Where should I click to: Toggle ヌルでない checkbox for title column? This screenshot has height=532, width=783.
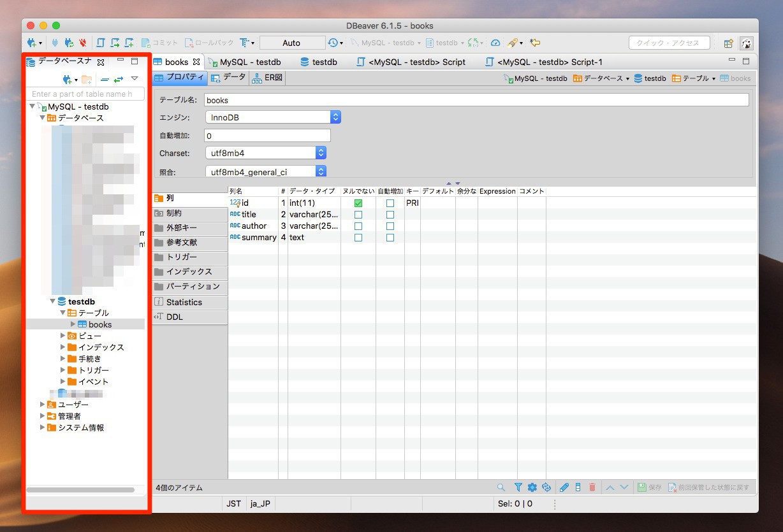tap(358, 214)
